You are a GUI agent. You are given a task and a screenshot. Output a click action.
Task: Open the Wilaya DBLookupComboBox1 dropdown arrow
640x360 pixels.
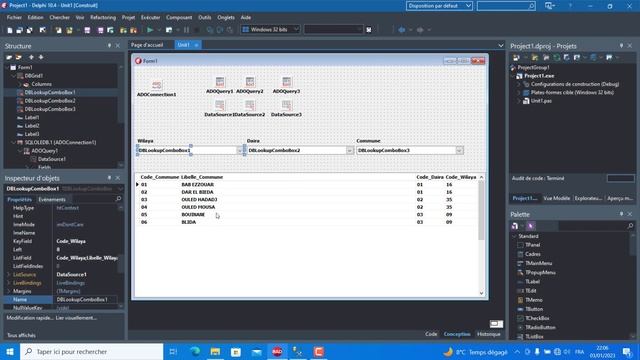tap(240, 151)
